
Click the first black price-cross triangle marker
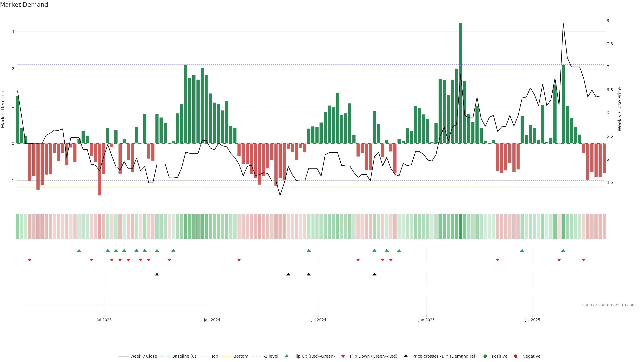point(157,274)
